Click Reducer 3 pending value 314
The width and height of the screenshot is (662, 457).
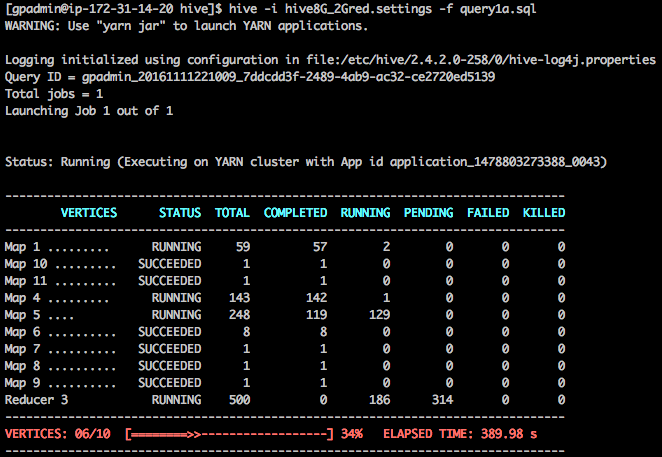(x=442, y=400)
